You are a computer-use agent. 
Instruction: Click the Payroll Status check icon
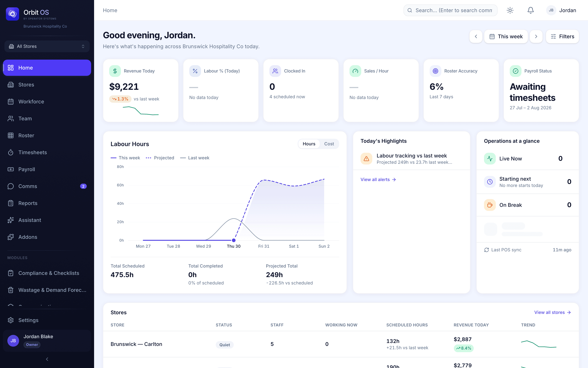[516, 71]
